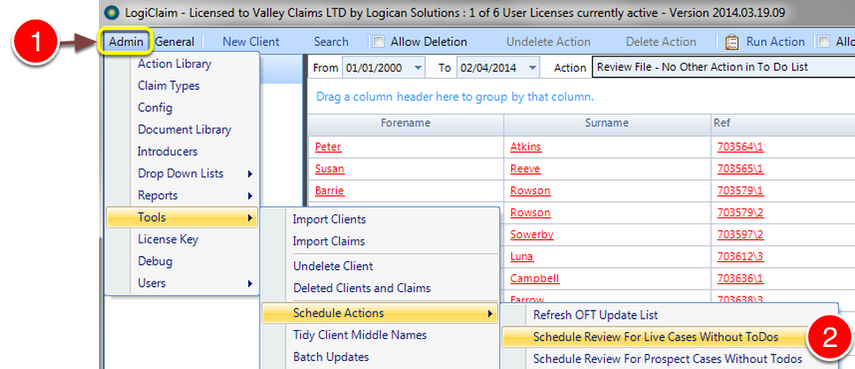Open surname link Sowerby
The width and height of the screenshot is (855, 369).
tap(532, 234)
